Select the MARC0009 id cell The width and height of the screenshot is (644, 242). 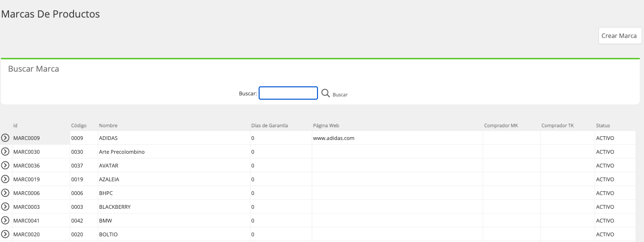(41, 138)
